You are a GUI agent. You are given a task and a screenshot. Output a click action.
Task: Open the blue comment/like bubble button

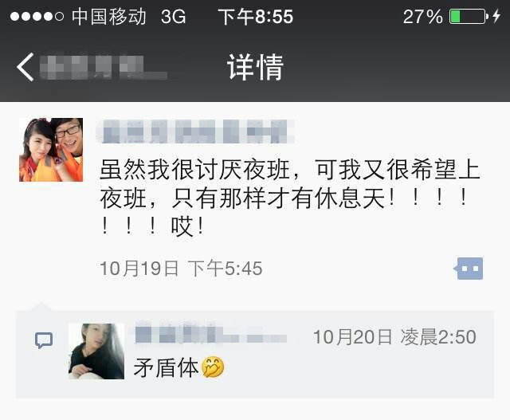[468, 269]
